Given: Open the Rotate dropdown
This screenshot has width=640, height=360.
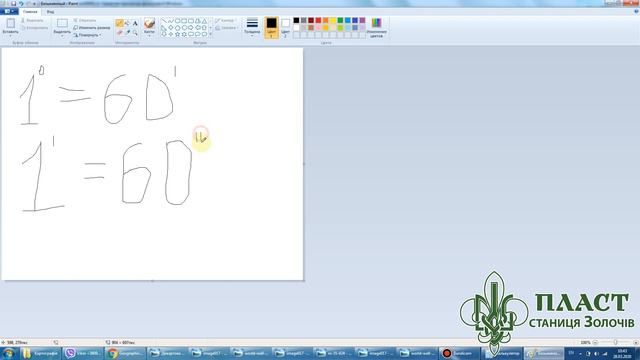Looking at the screenshot, I should click(x=87, y=35).
